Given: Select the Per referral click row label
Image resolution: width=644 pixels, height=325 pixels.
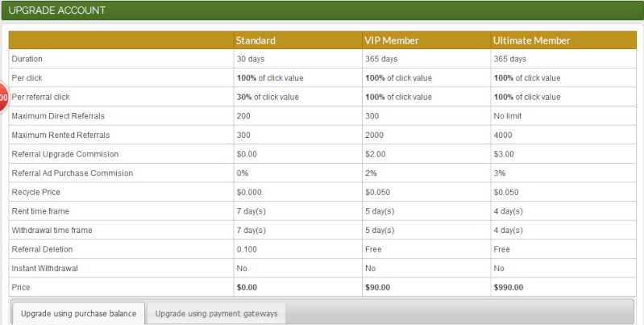Looking at the screenshot, I should coord(40,97).
